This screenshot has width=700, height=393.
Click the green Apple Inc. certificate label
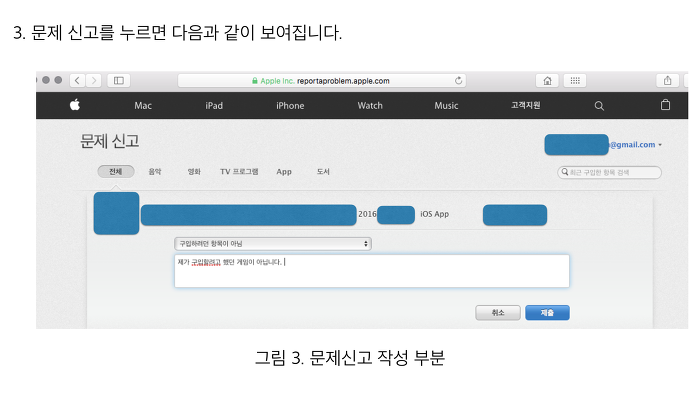click(277, 81)
